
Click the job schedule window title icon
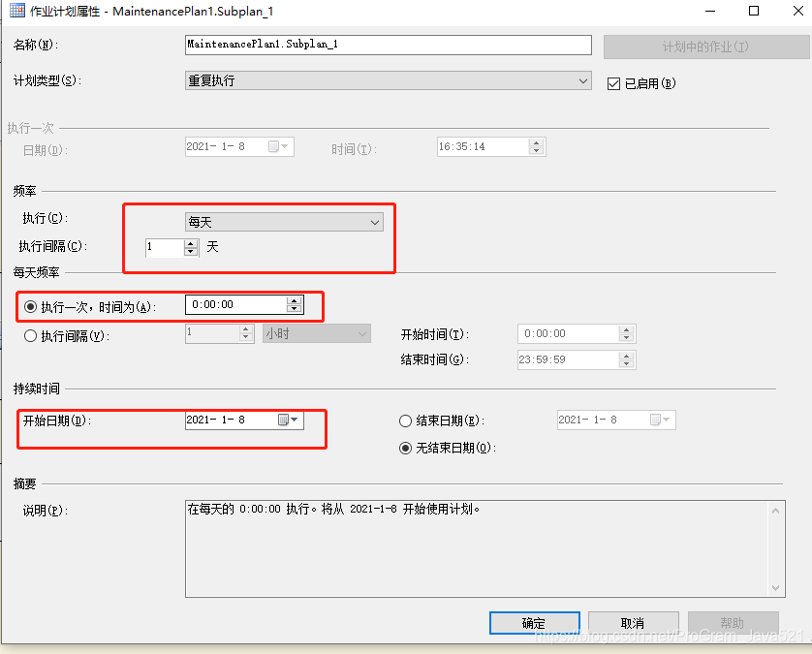17,11
